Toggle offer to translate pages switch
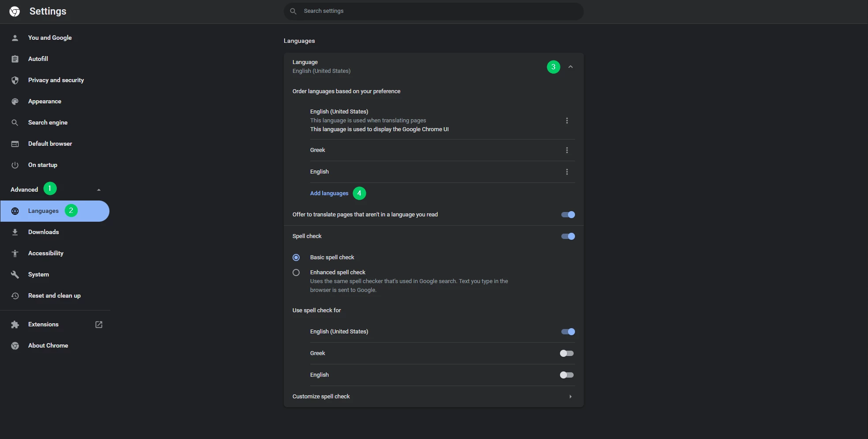The width and height of the screenshot is (868, 439). [568, 215]
